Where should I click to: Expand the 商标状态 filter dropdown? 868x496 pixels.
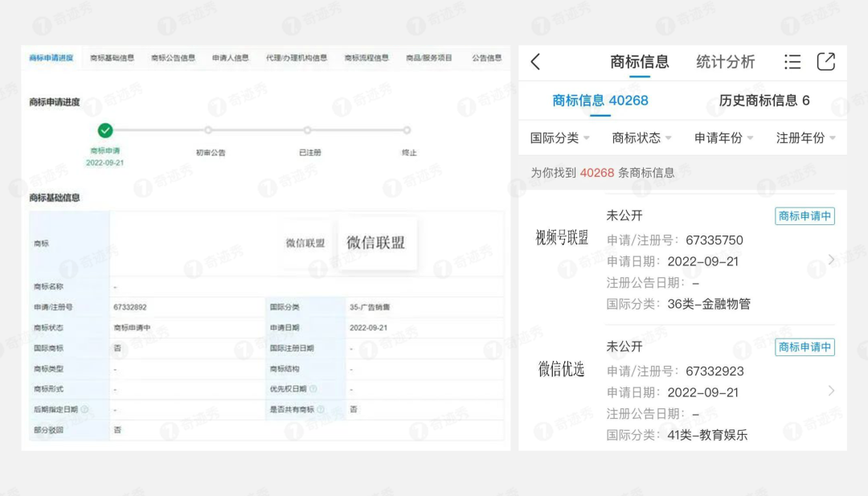(641, 137)
